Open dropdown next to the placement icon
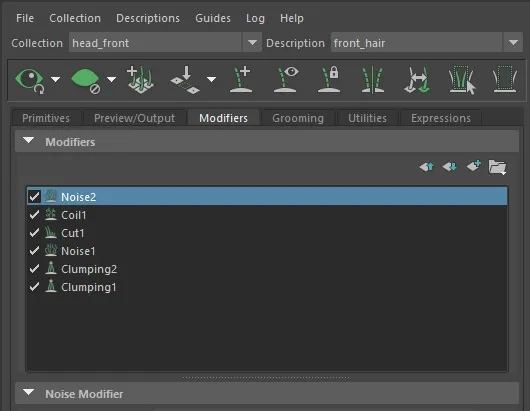This screenshot has width=530, height=411. click(212, 79)
